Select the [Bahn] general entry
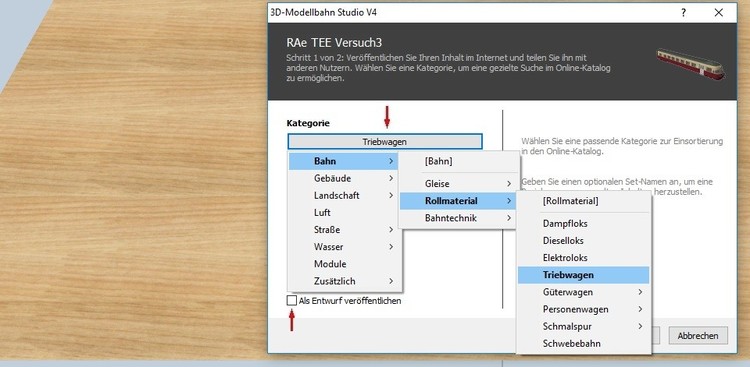 [x=458, y=162]
